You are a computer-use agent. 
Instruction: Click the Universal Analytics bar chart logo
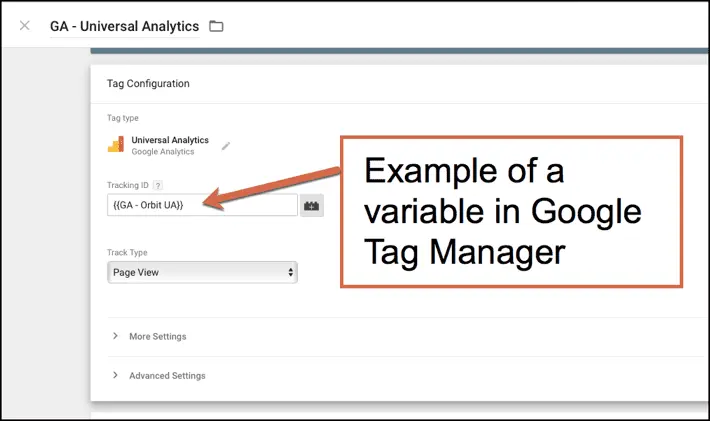[116, 145]
